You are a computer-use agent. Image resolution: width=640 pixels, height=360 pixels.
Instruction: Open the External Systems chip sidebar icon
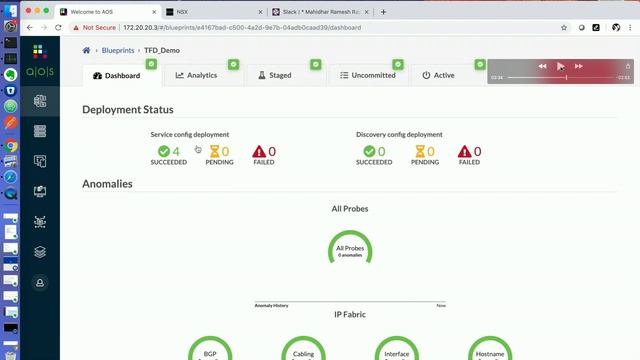(x=40, y=222)
